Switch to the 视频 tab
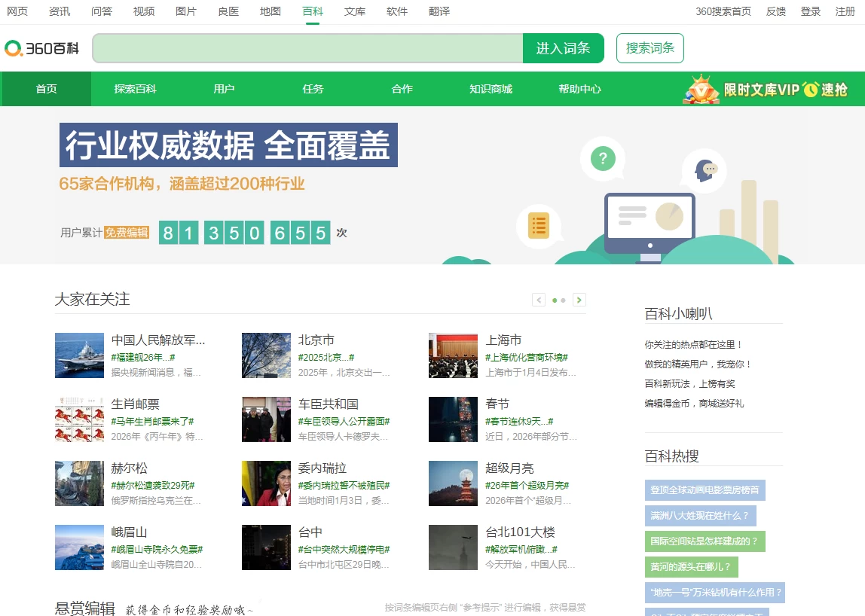The height and width of the screenshot is (616, 865). click(144, 11)
